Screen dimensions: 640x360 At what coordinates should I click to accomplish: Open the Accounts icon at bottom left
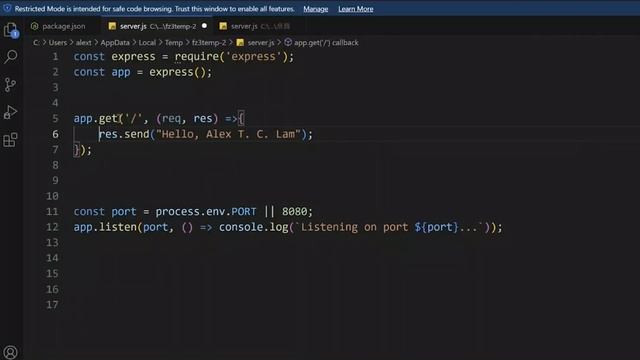10,352
